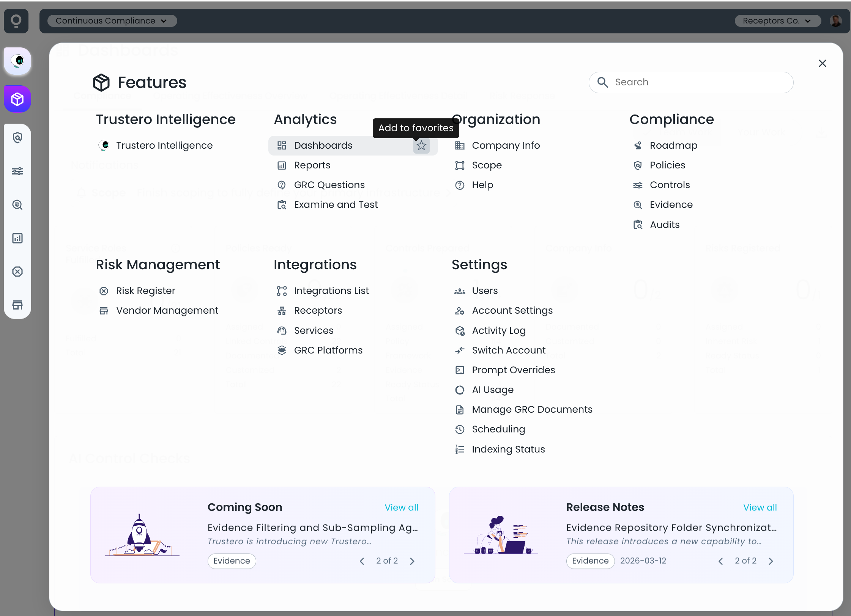
Task: Click View all in Coming Soon
Action: 401,508
